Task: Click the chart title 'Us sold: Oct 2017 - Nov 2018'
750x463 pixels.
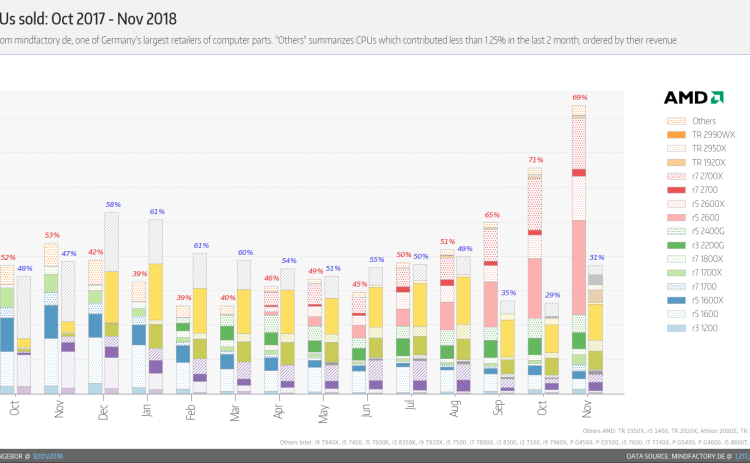Action: click(x=88, y=19)
